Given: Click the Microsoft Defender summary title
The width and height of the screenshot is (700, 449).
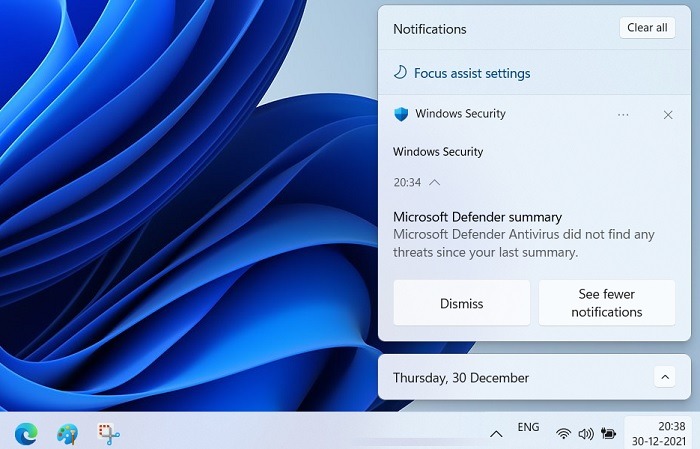Looking at the screenshot, I should 477,217.
